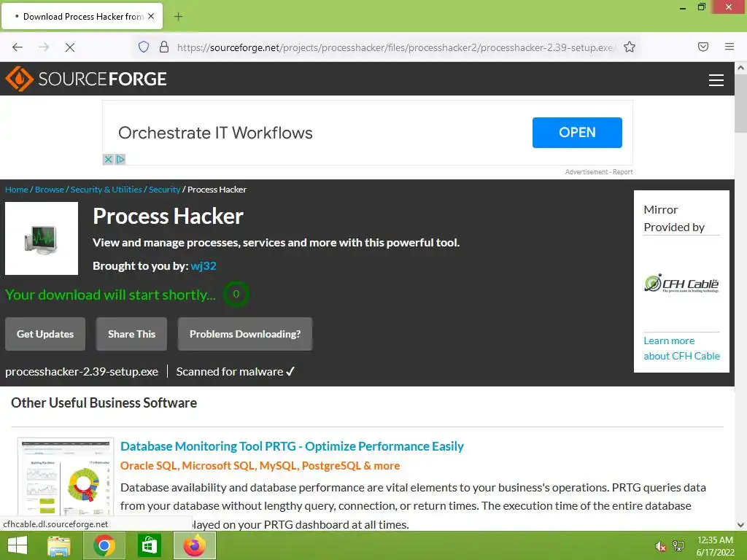Viewport: 747px width, 560px height.
Task: Click the download countdown circle
Action: tap(236, 294)
